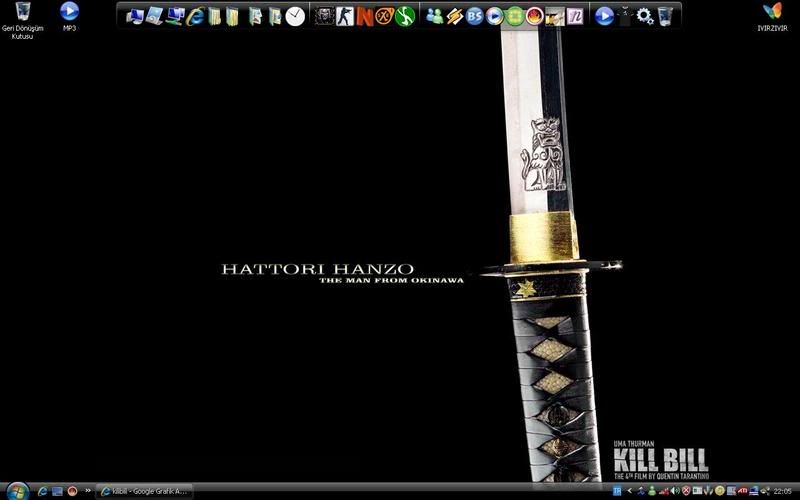This screenshot has width=800, height=500.
Task: Launch Winamp lightning icon in the dock
Action: [x=455, y=17]
